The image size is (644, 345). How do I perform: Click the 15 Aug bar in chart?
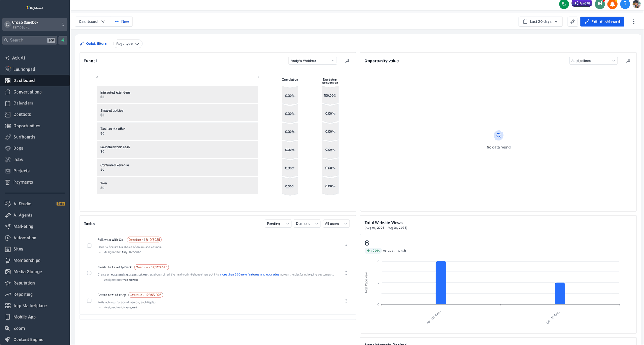click(560, 293)
